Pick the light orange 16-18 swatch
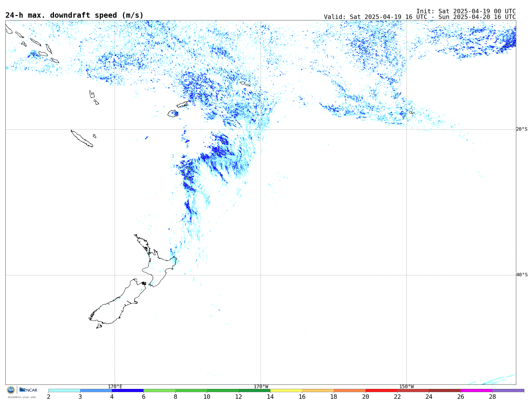 click(318, 391)
